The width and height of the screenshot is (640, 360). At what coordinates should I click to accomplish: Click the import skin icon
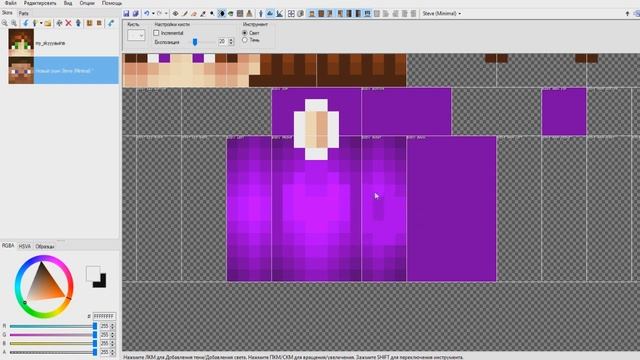coord(26,23)
